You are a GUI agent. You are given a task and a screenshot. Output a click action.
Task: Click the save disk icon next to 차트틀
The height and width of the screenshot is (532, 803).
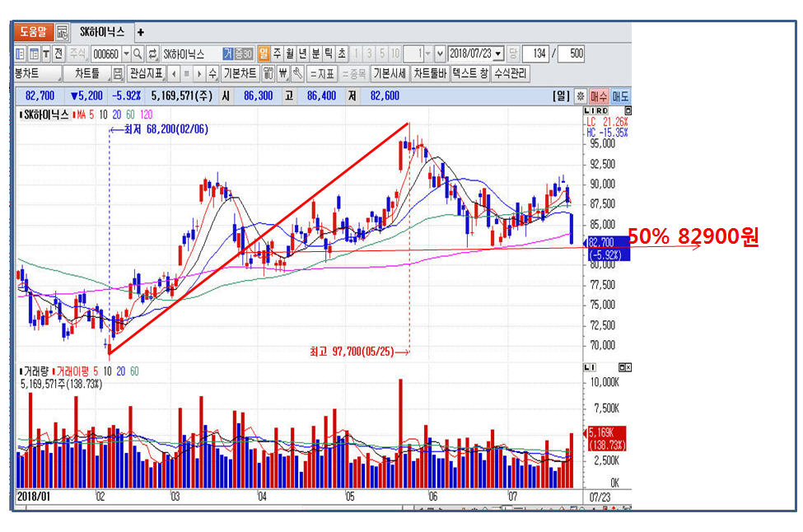pos(119,74)
